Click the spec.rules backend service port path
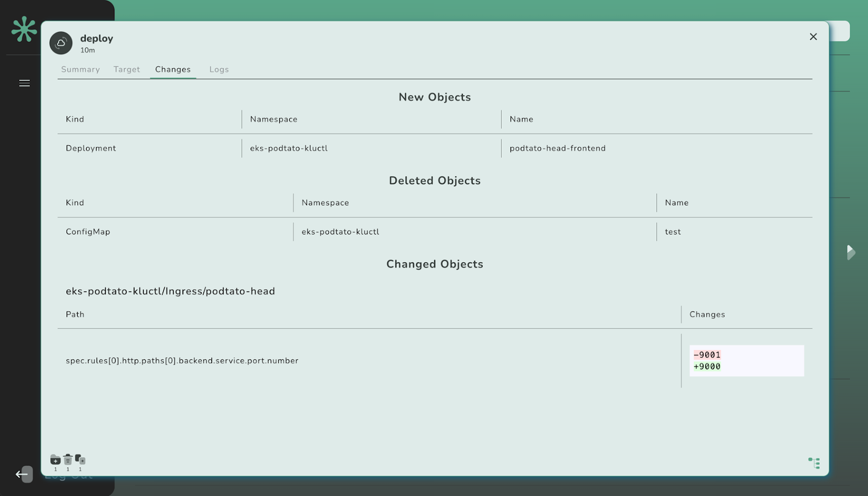The image size is (868, 496). [x=182, y=361]
